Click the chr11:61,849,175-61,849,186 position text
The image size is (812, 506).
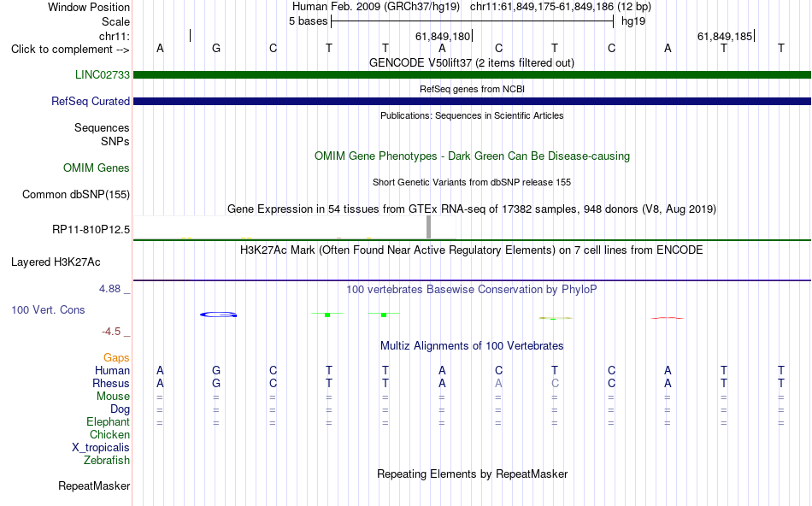[x=542, y=7]
